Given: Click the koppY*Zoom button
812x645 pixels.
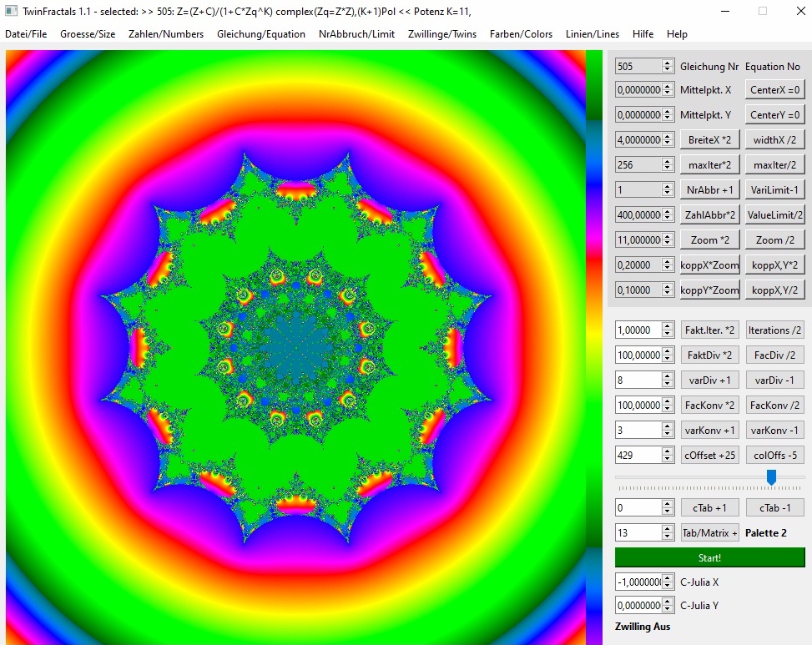Looking at the screenshot, I should 709,290.
